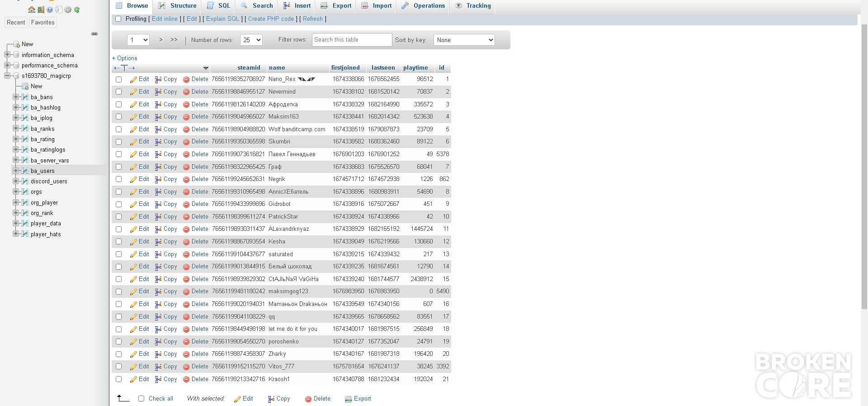Click the link-with-main-panel chain icon
The height and width of the screenshot is (406, 868).
pyautogui.click(x=94, y=33)
